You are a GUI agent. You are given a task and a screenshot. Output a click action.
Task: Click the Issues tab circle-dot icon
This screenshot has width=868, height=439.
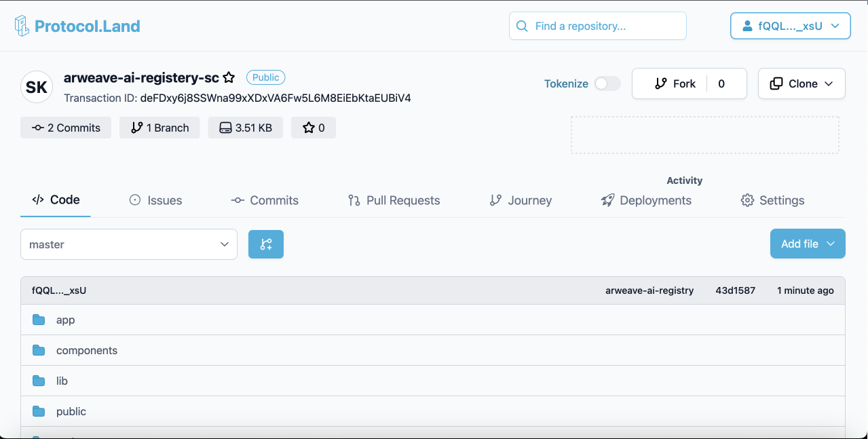click(135, 200)
